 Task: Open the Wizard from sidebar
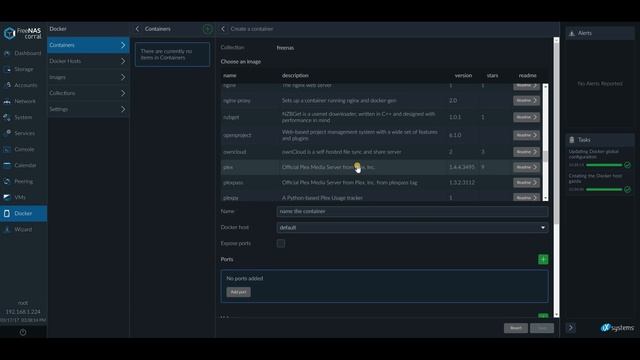pos(23,229)
